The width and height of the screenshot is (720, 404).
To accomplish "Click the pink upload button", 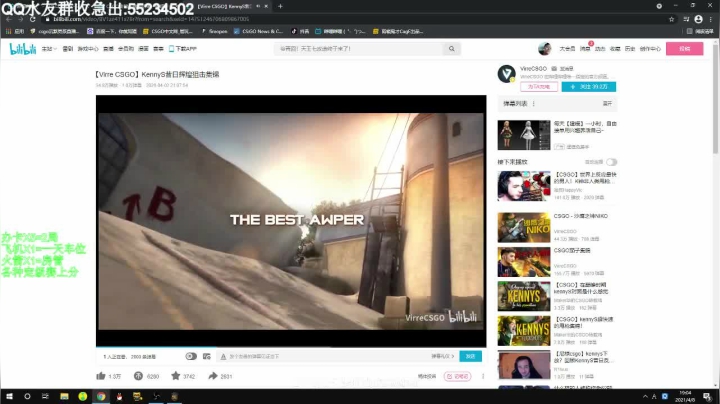I will 684,49.
